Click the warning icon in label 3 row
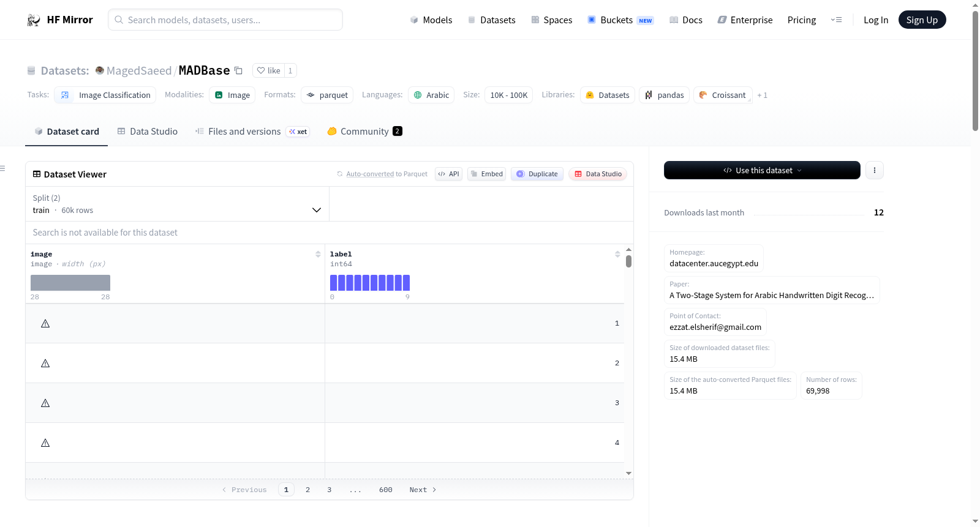 (45, 403)
